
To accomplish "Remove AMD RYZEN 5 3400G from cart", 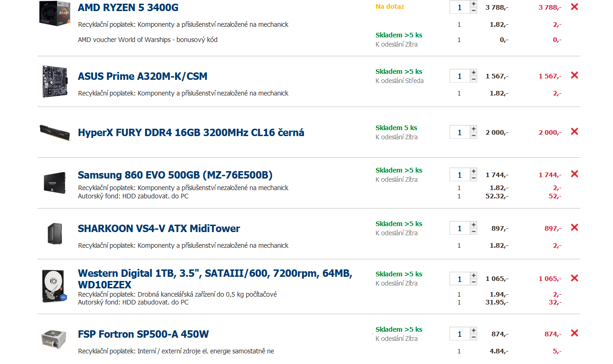I will pyautogui.click(x=574, y=7).
